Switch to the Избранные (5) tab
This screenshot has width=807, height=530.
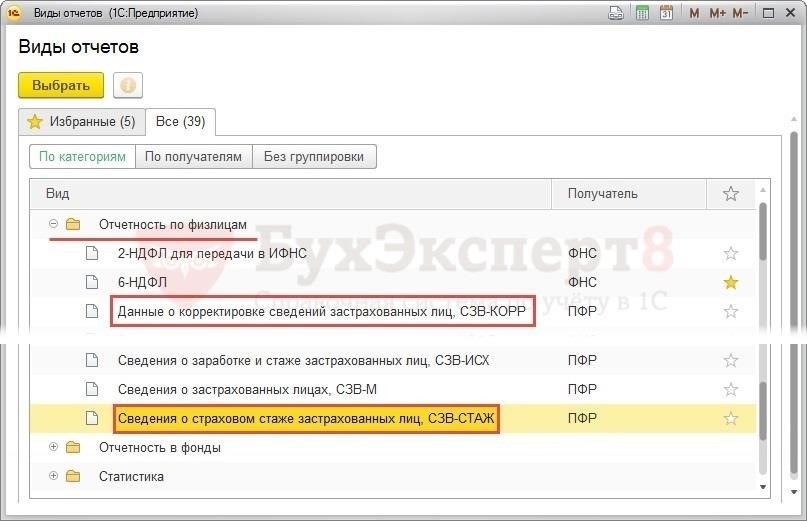81,122
